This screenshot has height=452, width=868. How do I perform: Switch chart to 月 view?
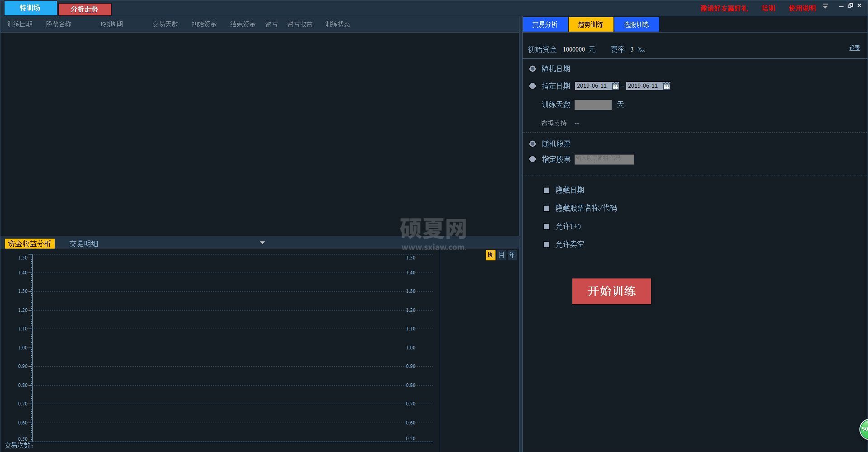coord(501,255)
